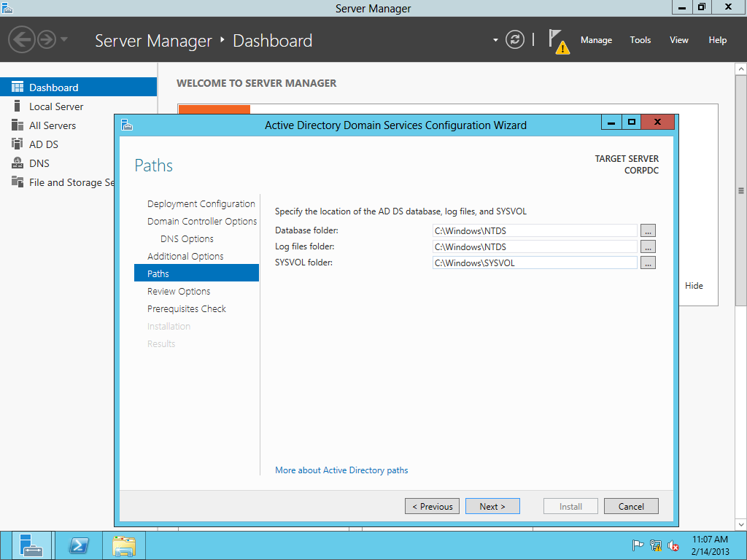Open the dropdown arrow beside refresh icon
The image size is (747, 560).
[495, 40]
